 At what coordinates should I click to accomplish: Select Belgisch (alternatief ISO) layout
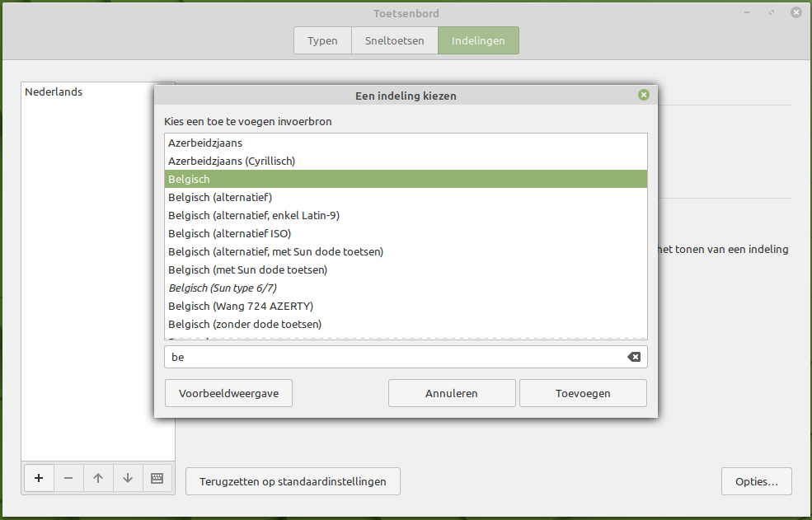pyautogui.click(x=229, y=233)
